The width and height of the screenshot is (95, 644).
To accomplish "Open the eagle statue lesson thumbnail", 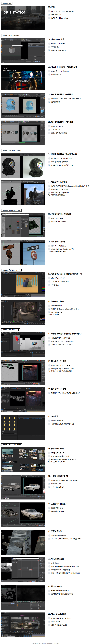I will 23,193.
